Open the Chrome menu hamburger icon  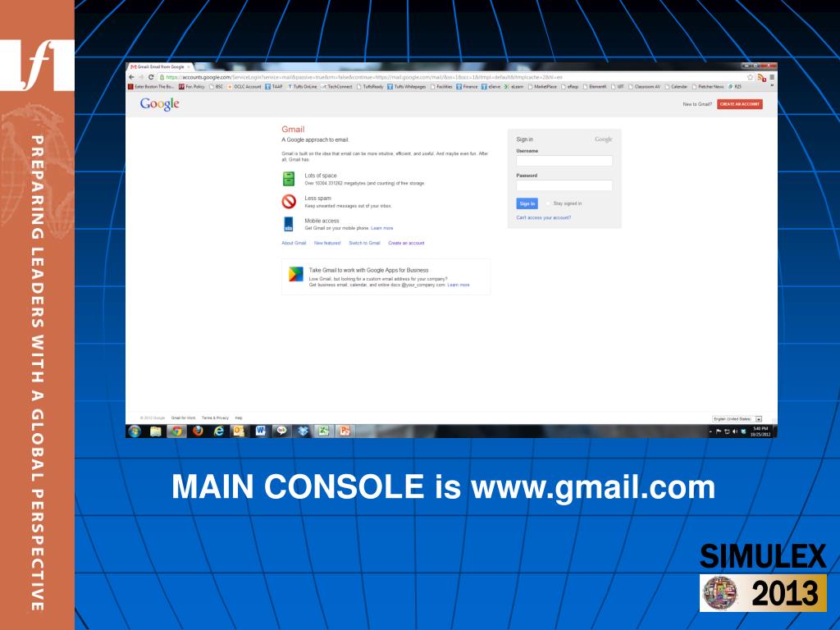coord(772,77)
